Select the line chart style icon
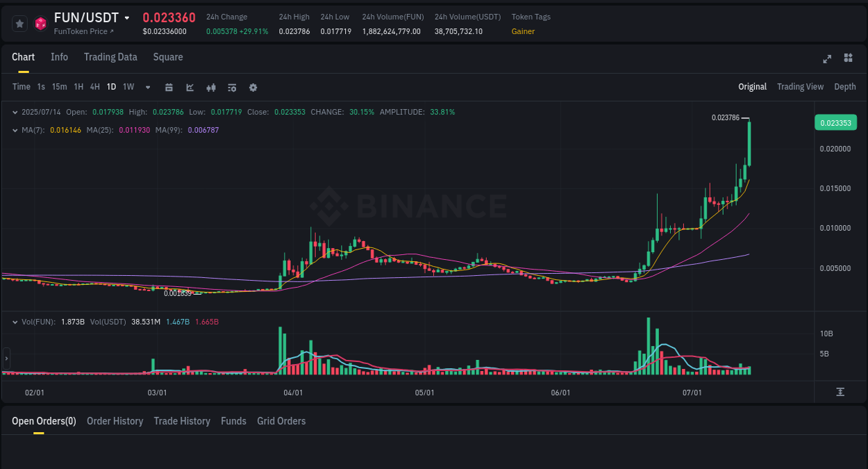Image resolution: width=868 pixels, height=469 pixels. (190, 87)
